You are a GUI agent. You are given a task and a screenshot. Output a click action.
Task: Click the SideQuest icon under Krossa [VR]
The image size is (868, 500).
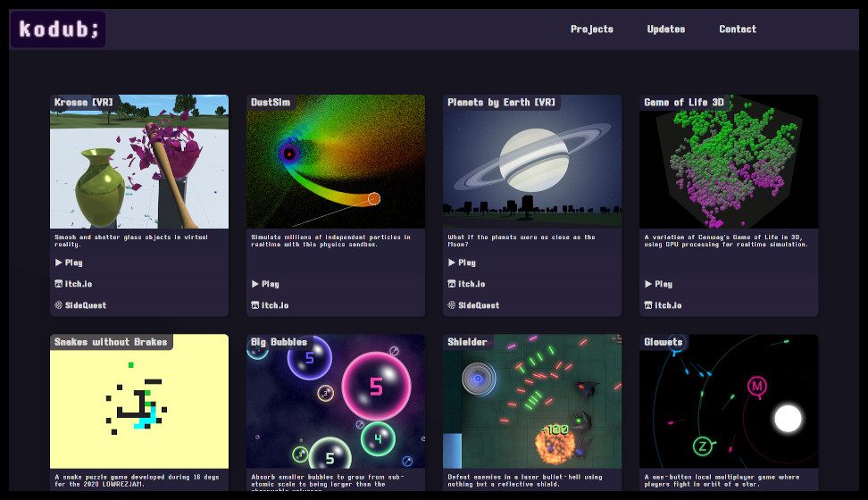coord(58,305)
